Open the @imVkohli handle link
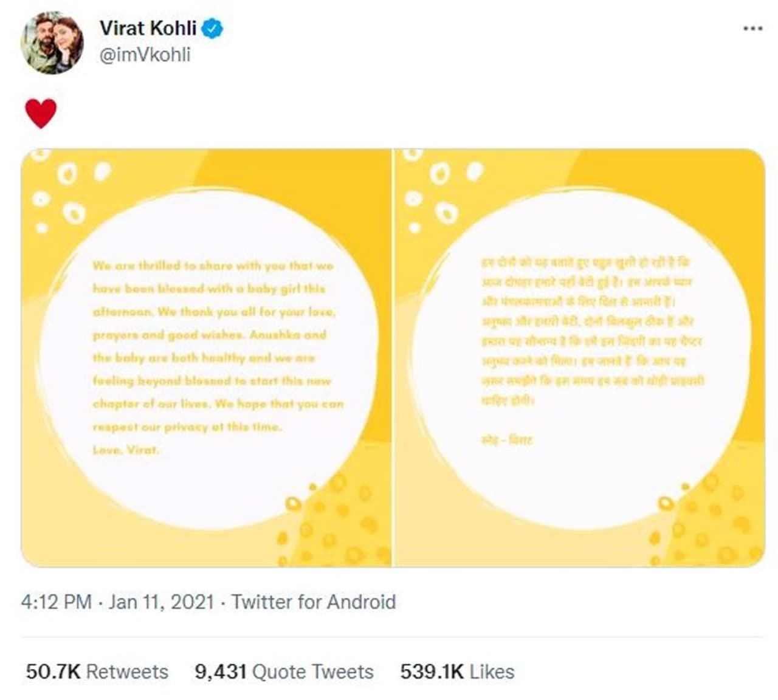778x700 pixels. [145, 55]
